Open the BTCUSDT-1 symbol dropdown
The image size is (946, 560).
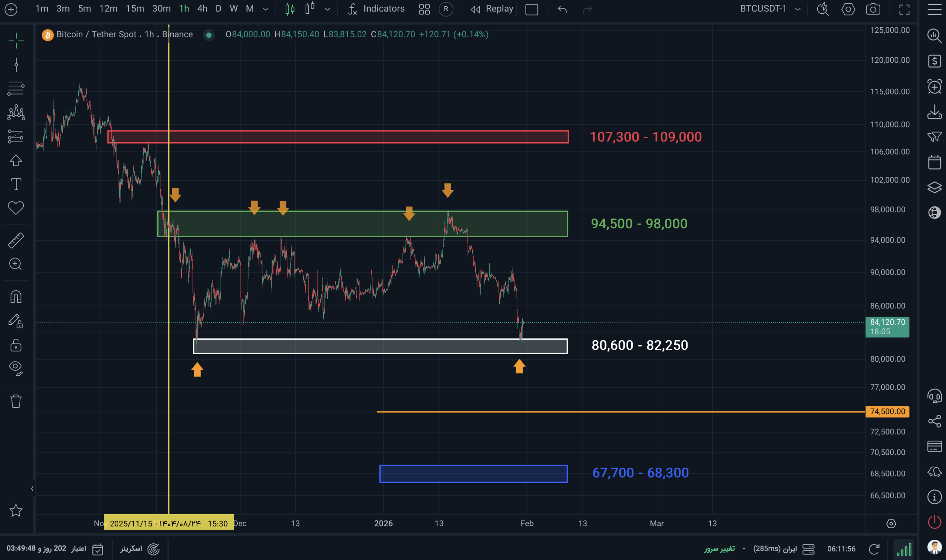click(770, 8)
